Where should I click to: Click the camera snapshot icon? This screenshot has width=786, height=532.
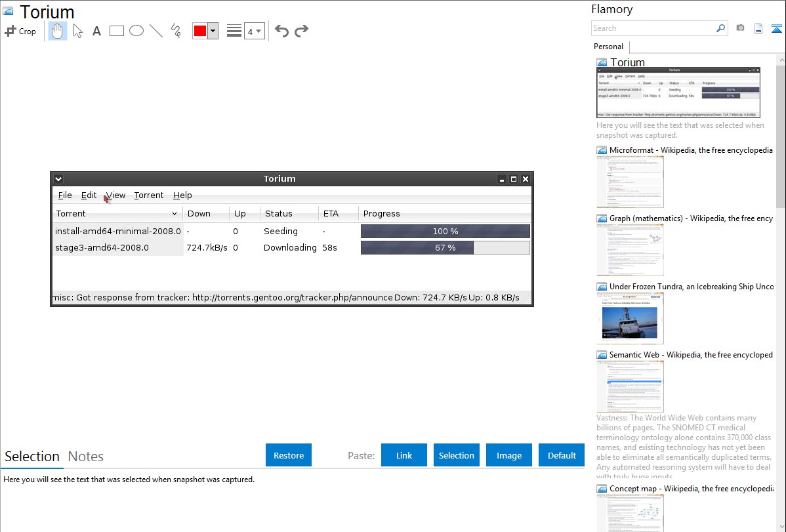click(x=740, y=28)
